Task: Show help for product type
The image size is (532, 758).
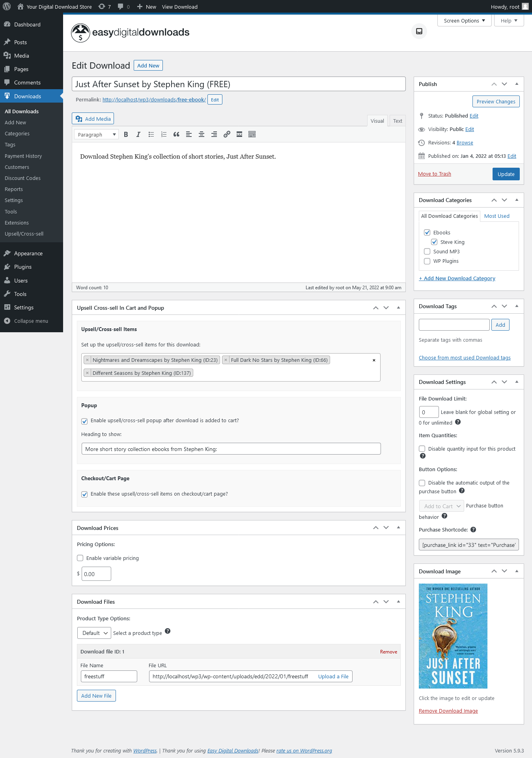Action: tap(168, 631)
